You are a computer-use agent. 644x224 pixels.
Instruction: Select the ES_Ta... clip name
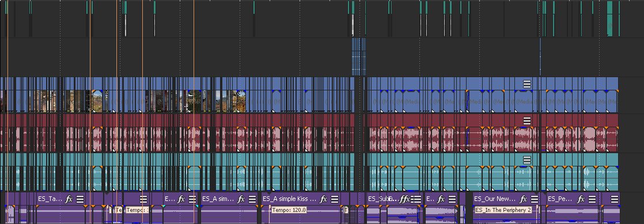50,199
